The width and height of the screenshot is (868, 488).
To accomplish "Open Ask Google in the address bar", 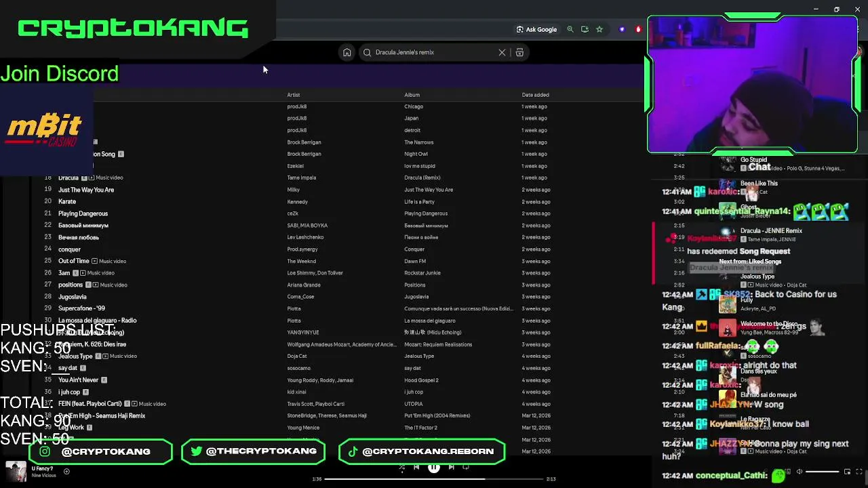I will (536, 29).
